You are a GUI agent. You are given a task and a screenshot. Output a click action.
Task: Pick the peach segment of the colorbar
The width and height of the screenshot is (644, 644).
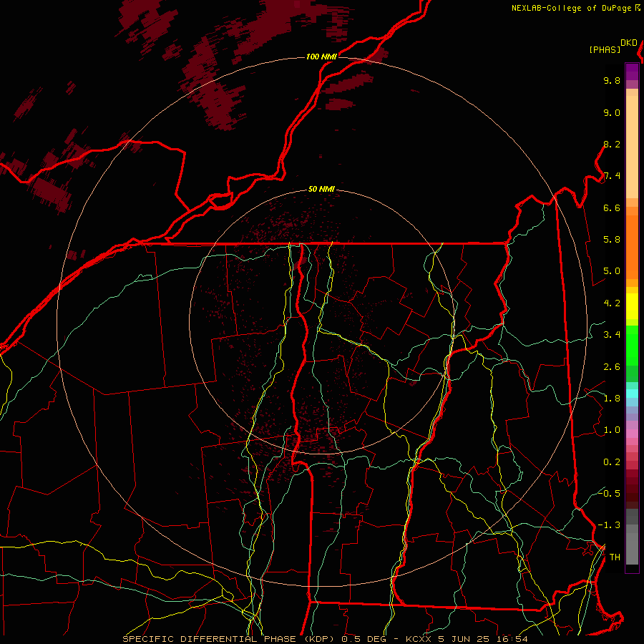[632, 147]
